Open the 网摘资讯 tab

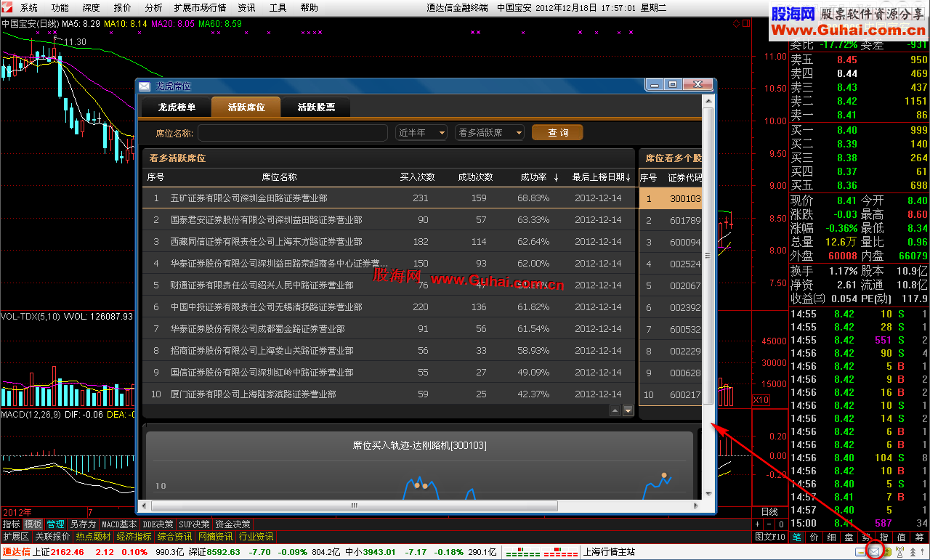pyautogui.click(x=215, y=537)
